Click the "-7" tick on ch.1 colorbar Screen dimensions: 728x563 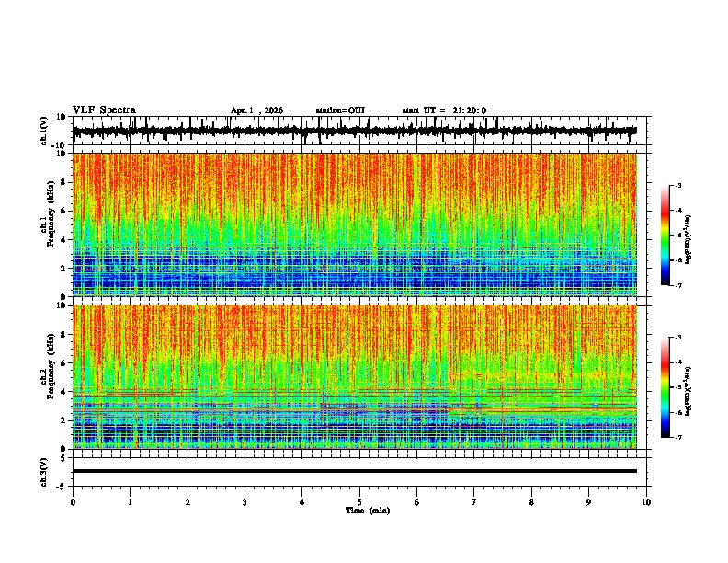coord(677,285)
